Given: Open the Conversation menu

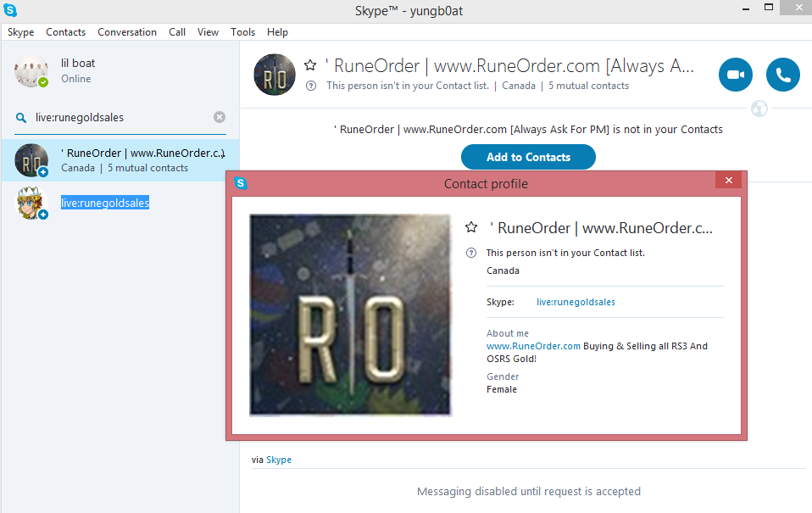Looking at the screenshot, I should (127, 32).
